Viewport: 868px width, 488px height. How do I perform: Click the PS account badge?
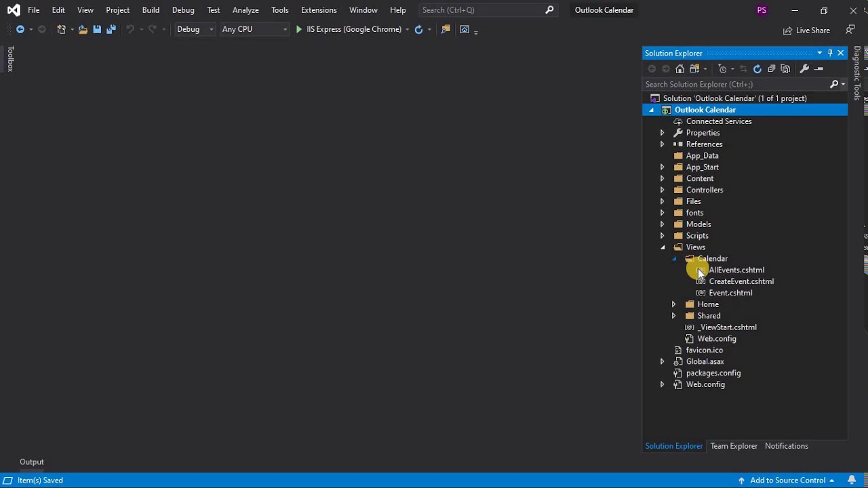coord(762,10)
